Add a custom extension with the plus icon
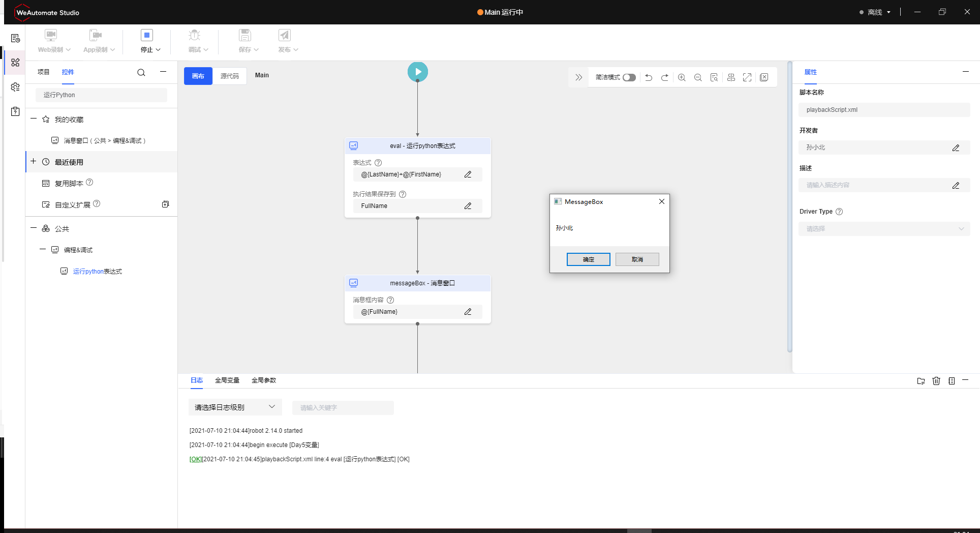980x533 pixels. (165, 204)
